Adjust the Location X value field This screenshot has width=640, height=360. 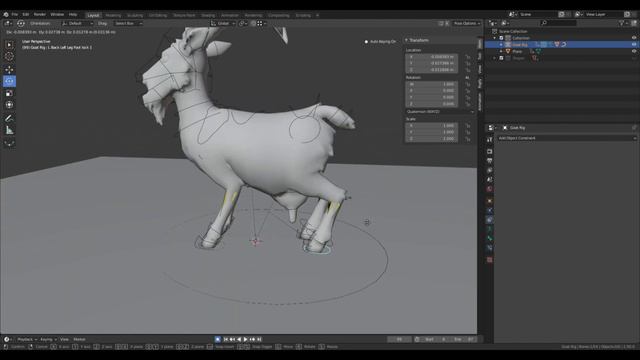click(431, 57)
